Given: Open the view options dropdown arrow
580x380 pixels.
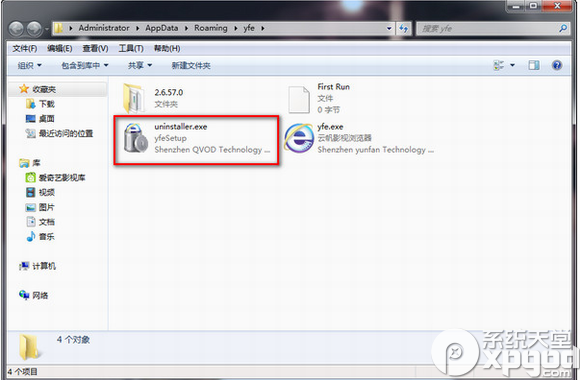Looking at the screenshot, I should pos(512,65).
